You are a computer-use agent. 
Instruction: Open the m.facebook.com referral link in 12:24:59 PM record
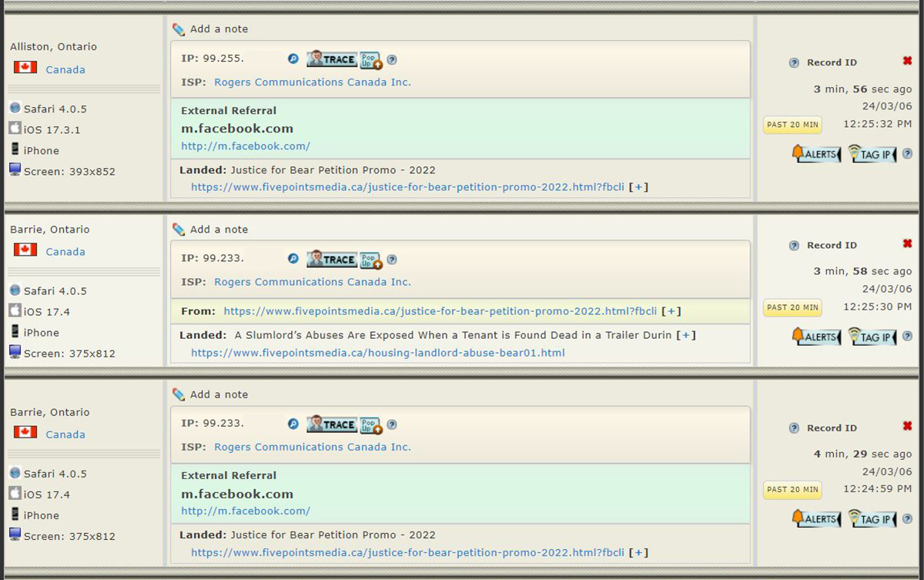click(x=246, y=511)
